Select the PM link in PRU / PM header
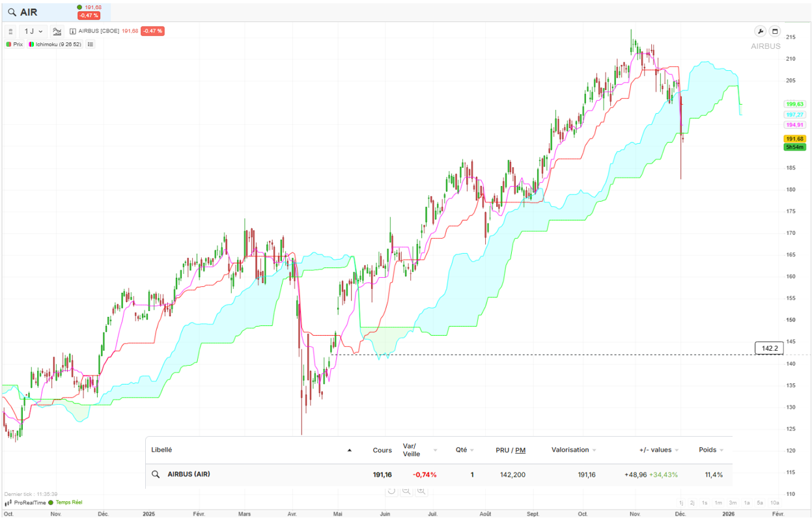Viewport: 812px width, 520px height. pyautogui.click(x=520, y=450)
